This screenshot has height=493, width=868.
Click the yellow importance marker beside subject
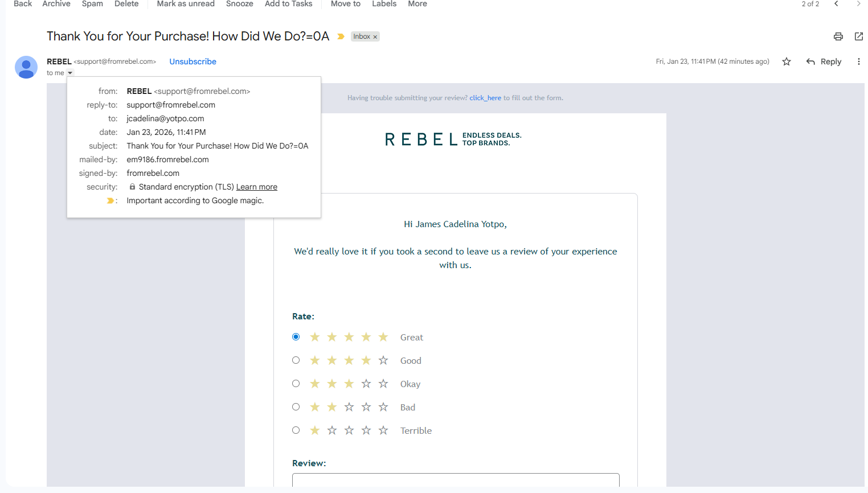341,36
